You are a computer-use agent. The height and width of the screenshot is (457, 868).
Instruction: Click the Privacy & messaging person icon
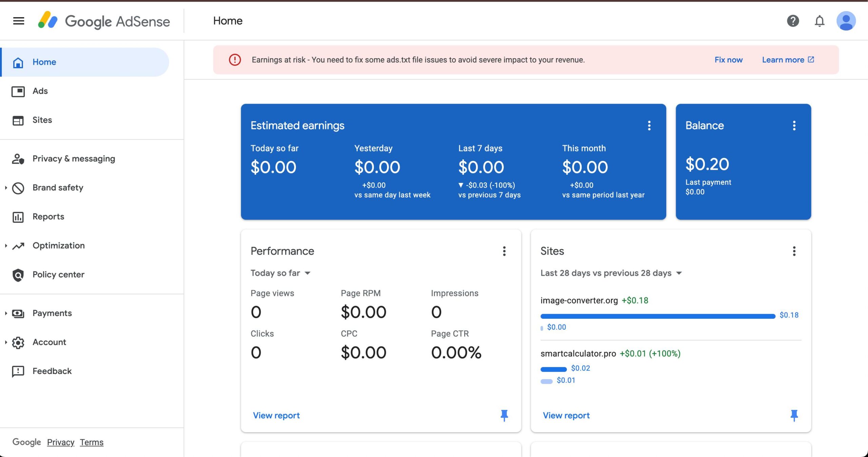18,159
